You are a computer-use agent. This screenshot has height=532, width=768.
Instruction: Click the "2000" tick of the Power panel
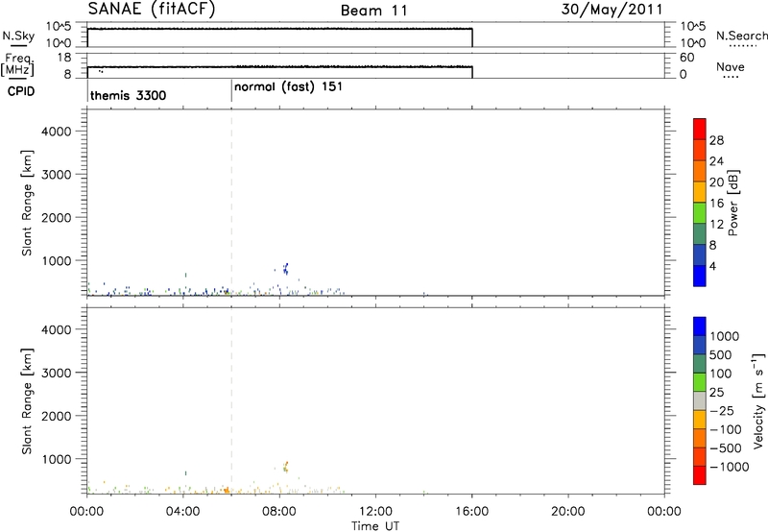tap(57, 217)
